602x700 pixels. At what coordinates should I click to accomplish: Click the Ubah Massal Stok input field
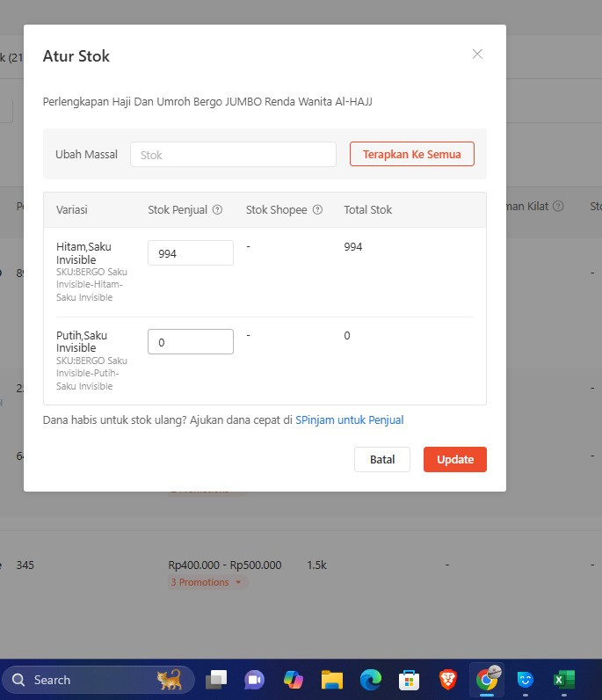tap(233, 155)
